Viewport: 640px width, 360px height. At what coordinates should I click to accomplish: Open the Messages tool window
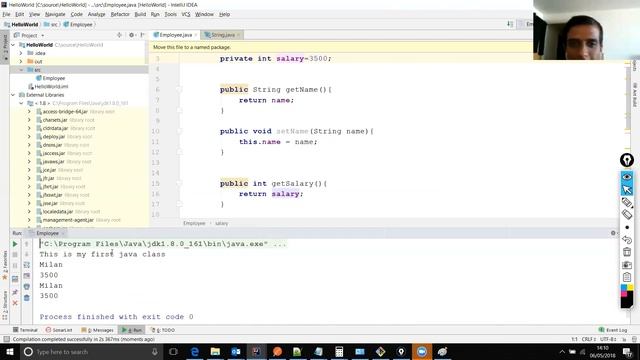(97, 330)
